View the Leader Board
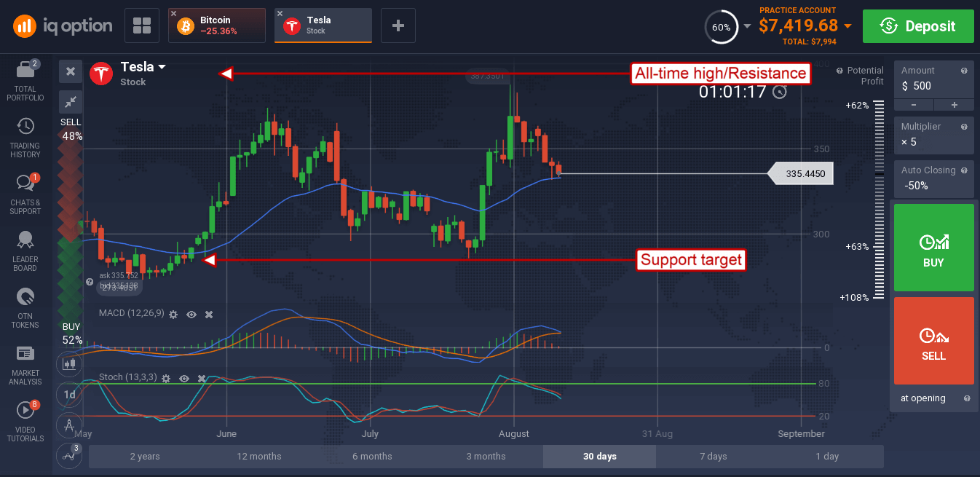 (x=25, y=251)
